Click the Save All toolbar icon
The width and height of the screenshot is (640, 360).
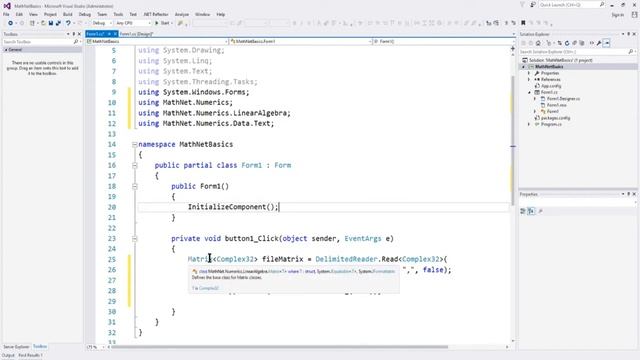(x=58, y=23)
